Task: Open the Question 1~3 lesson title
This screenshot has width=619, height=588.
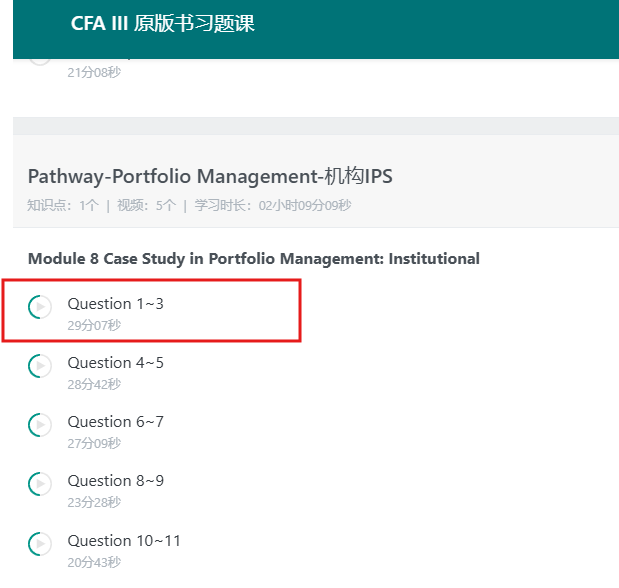Action: pyautogui.click(x=115, y=304)
